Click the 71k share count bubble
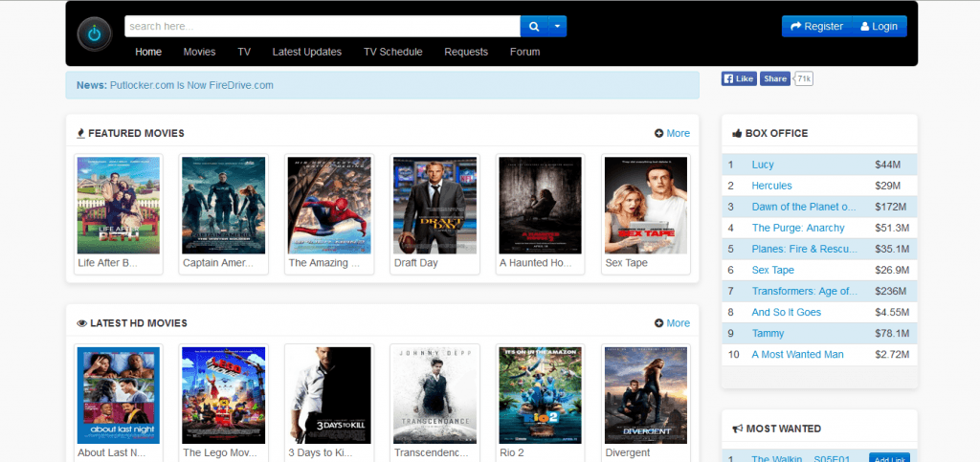This screenshot has height=462, width=980. [803, 78]
